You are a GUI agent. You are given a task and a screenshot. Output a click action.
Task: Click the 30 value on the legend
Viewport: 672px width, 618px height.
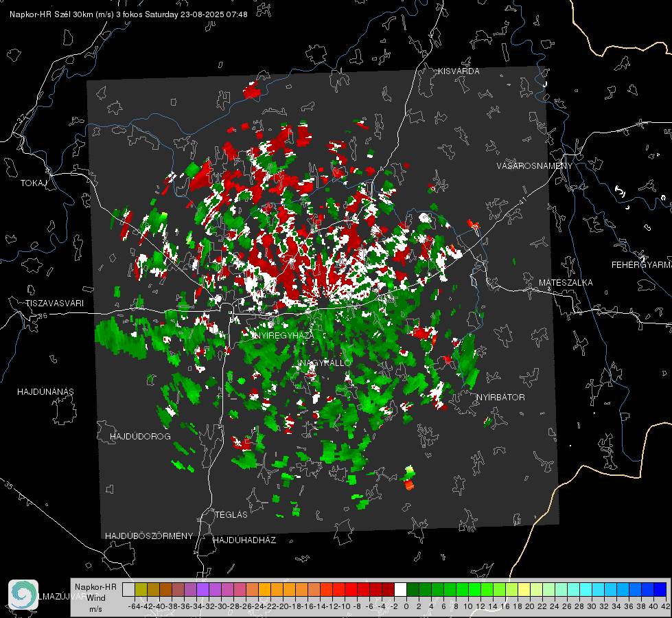pos(592,606)
